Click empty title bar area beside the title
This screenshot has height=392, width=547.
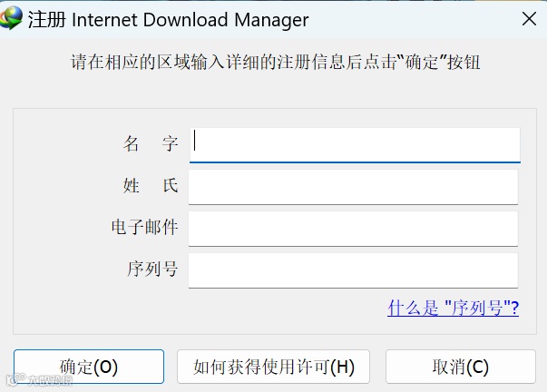[408, 19]
